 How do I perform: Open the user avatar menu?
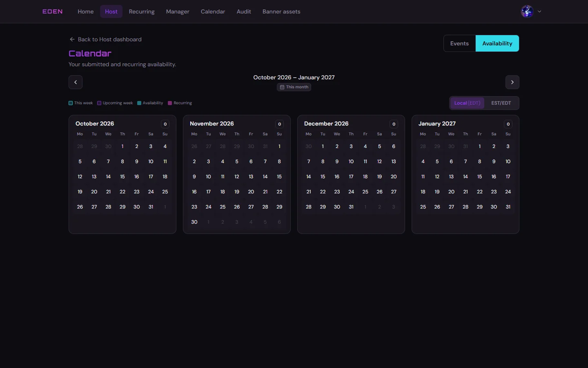[527, 11]
